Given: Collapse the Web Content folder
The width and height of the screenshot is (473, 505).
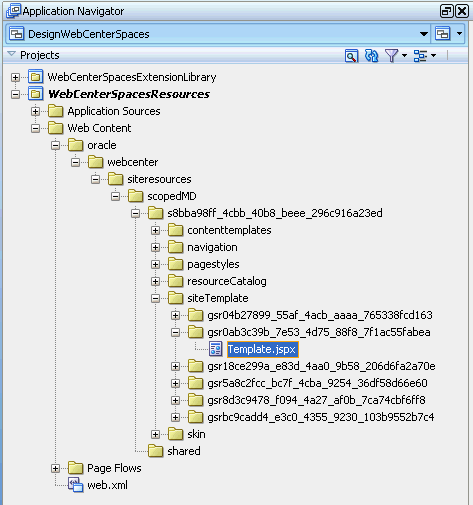Looking at the screenshot, I should tap(35, 128).
